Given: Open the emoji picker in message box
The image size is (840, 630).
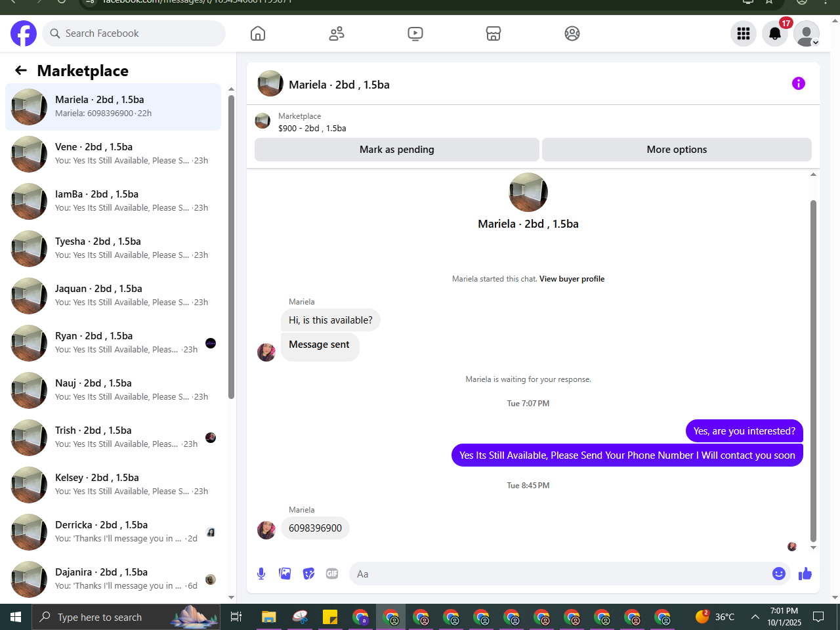Looking at the screenshot, I should click(x=779, y=574).
